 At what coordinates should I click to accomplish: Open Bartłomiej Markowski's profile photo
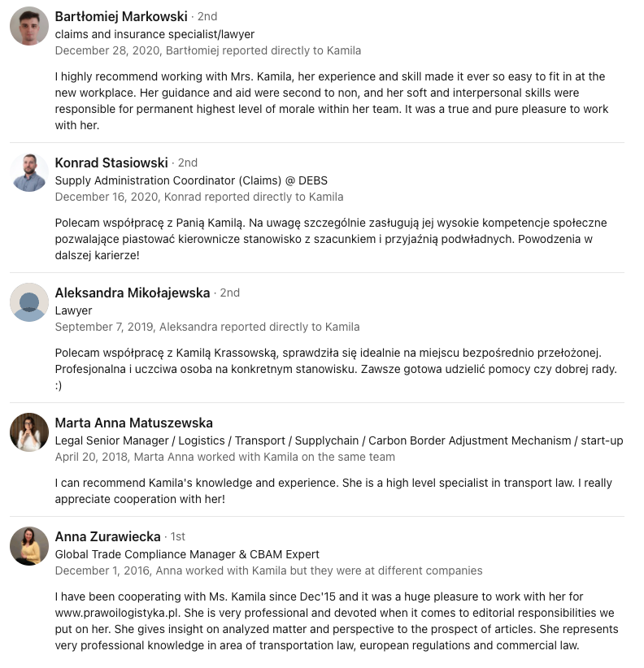click(x=29, y=25)
